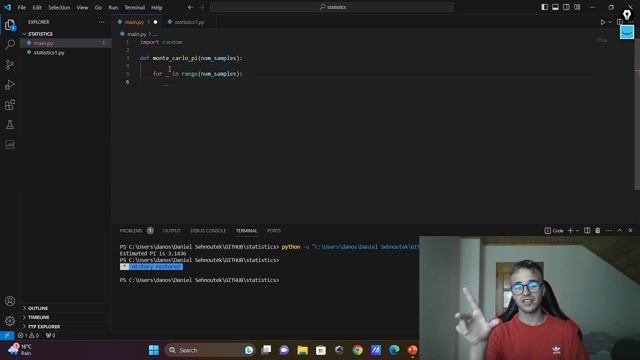The width and height of the screenshot is (640, 360).
Task: Go back with navigation arrow
Action: pyautogui.click(x=190, y=7)
